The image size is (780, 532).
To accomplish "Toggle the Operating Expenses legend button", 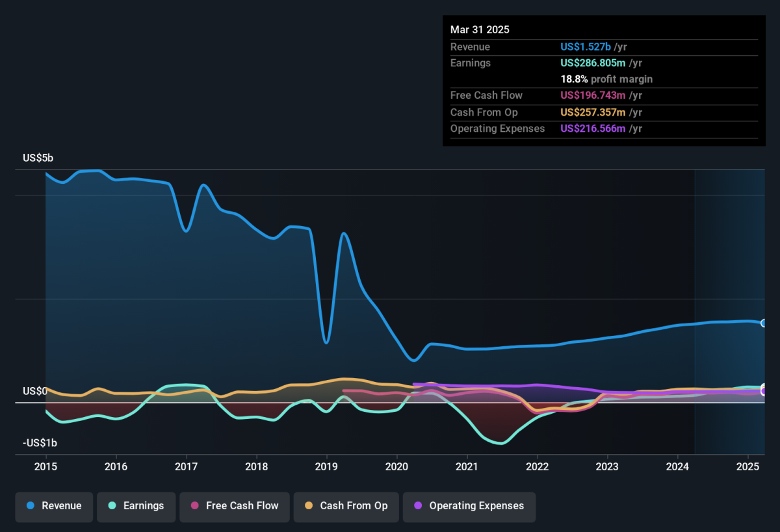I will (x=469, y=507).
